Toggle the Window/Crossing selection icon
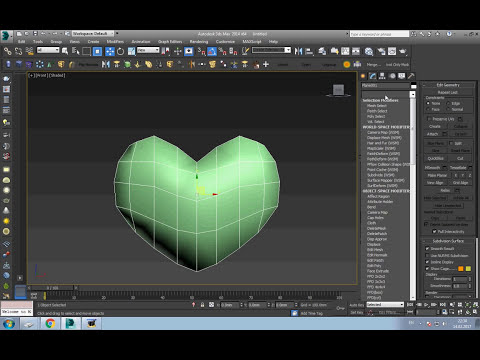This screenshot has width=480, height=360. pyautogui.click(x=97, y=51)
